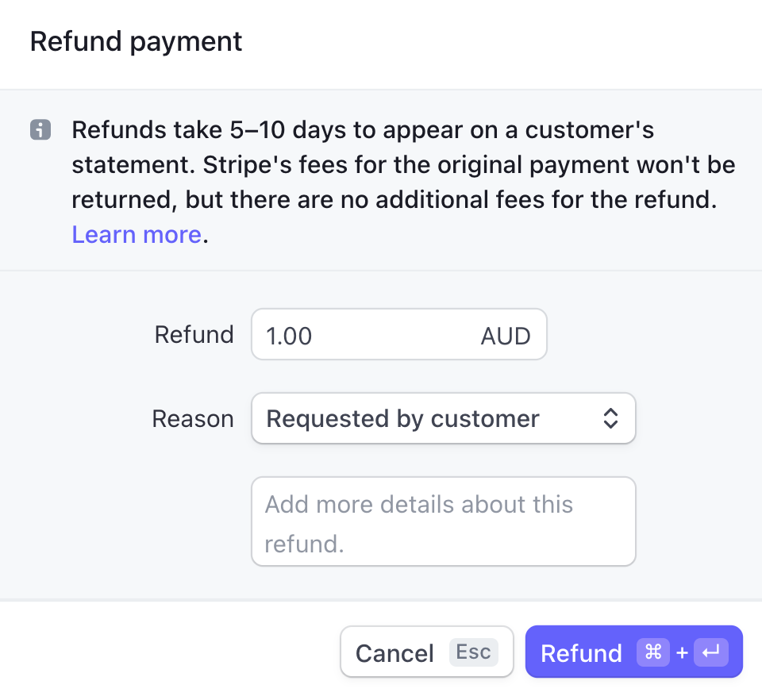The width and height of the screenshot is (762, 700).
Task: Click the Reason field label
Action: [x=193, y=418]
